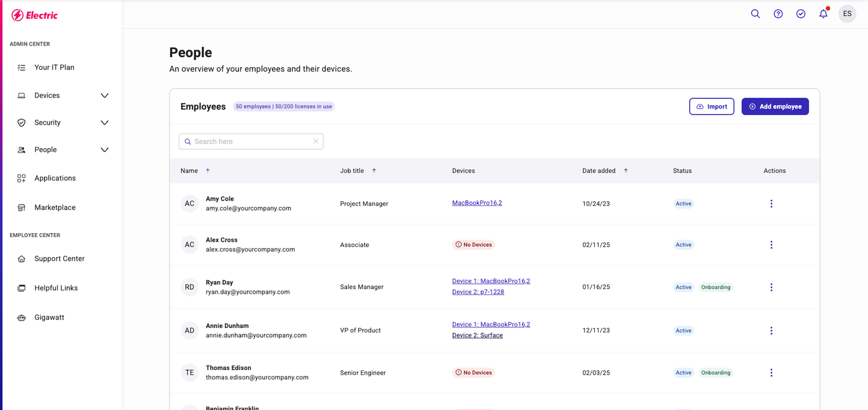Expand the Devices sidebar section
Viewport: 868px width, 410px height.
click(104, 95)
